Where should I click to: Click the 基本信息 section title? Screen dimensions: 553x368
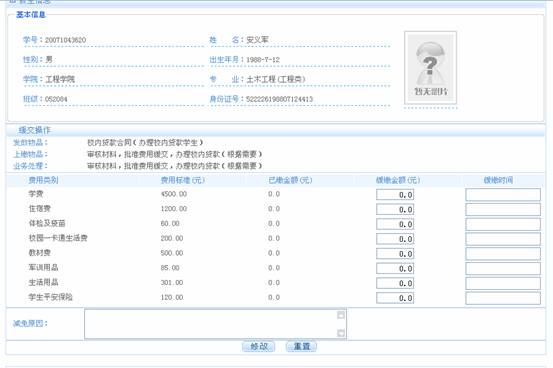click(31, 15)
